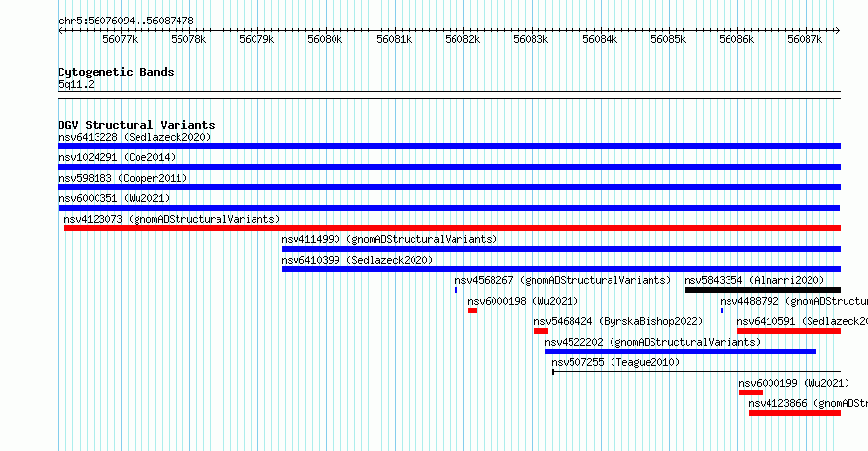Open nsv5468424 (ByrskaBishop2022) label
The height and width of the screenshot is (451, 868).
tap(618, 321)
